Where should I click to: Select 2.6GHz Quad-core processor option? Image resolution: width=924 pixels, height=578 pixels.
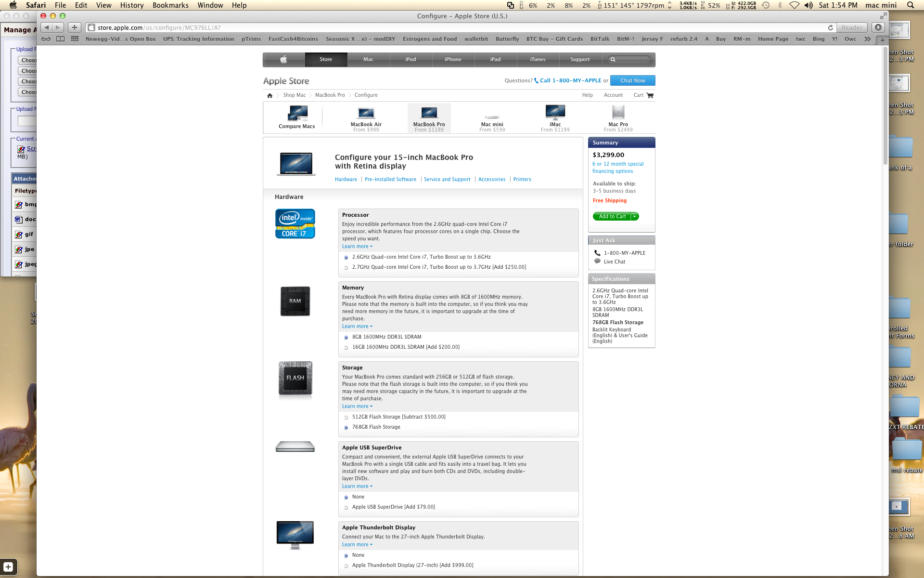pos(346,258)
